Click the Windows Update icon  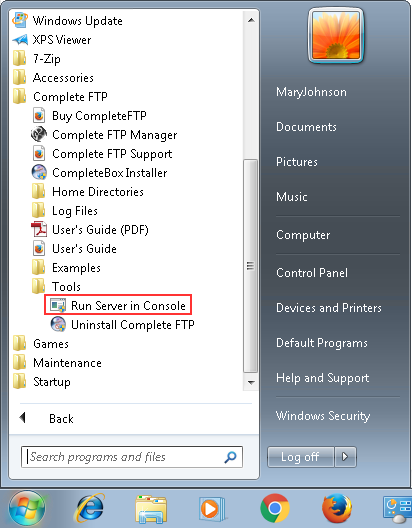(x=20, y=21)
